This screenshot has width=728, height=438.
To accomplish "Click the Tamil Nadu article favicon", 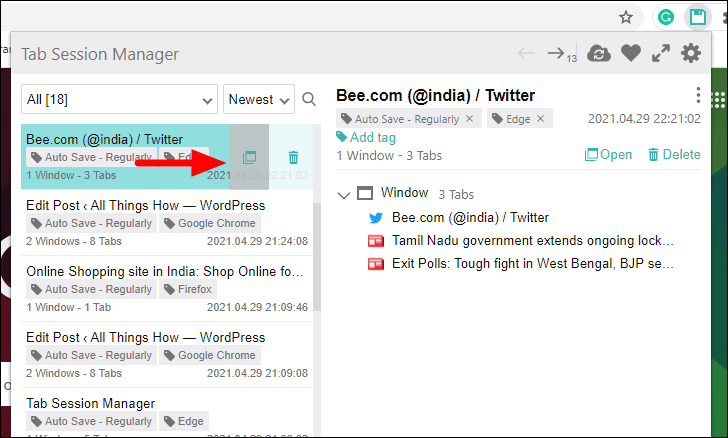I will click(376, 241).
